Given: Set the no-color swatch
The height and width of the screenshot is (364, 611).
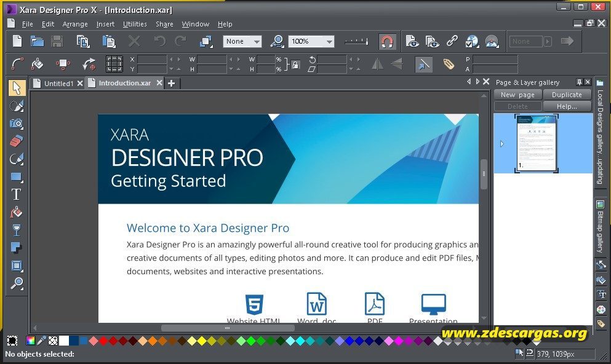Looking at the screenshot, I should tap(52, 341).
